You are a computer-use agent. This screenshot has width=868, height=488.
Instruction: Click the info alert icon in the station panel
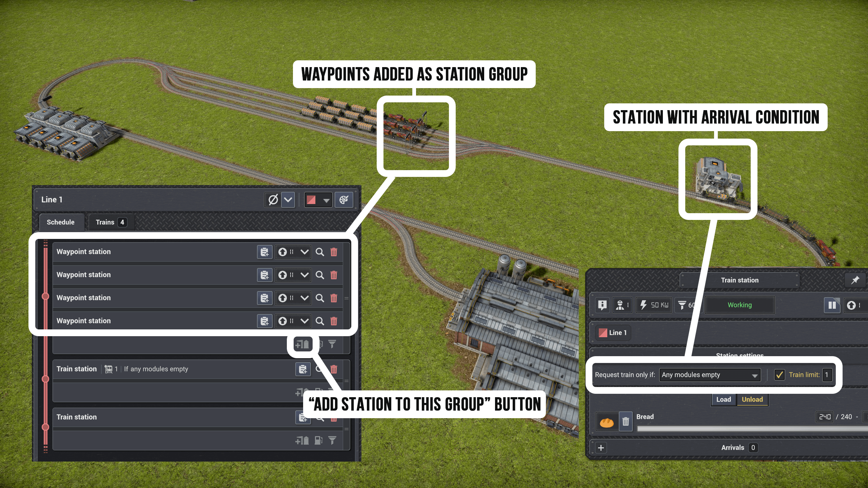coord(602,305)
